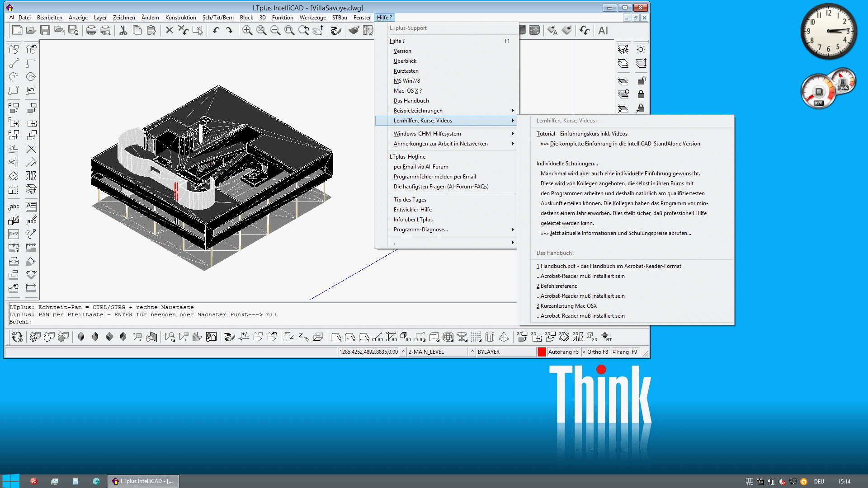This screenshot has height=488, width=868.
Task: Click the Befehl: command line input
Action: [262, 322]
